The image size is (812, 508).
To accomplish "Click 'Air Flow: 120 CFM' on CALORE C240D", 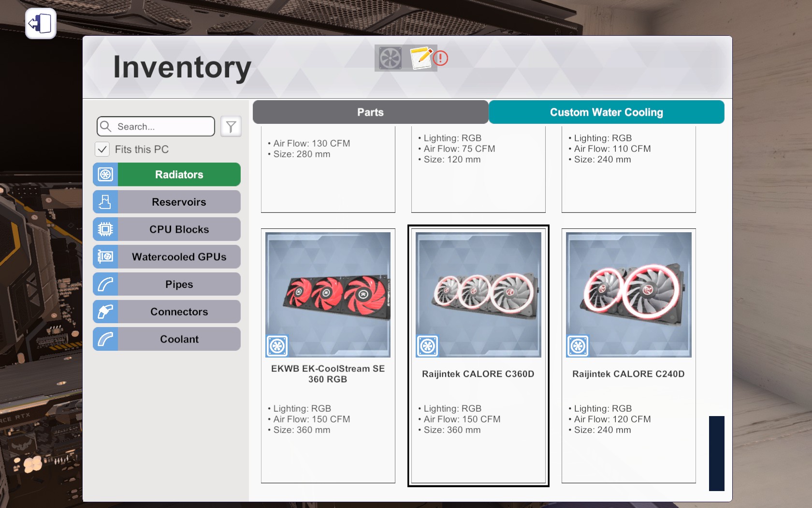I will [x=612, y=419].
